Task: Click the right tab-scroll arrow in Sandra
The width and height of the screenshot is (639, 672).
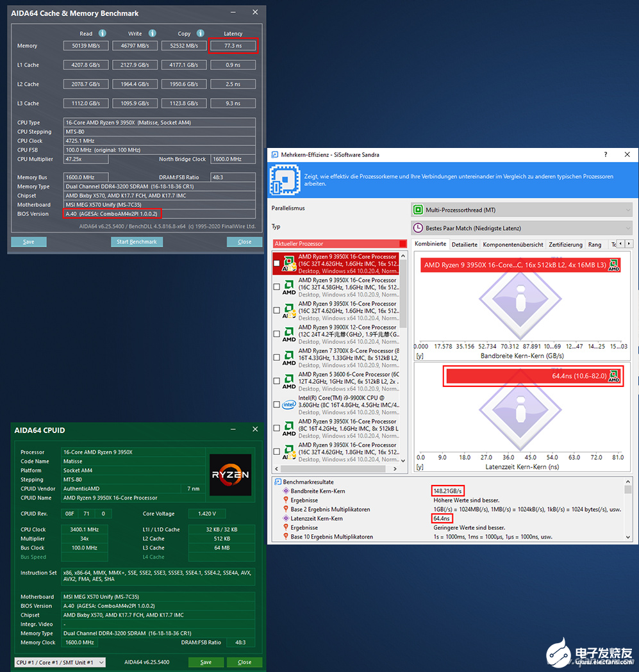Action: [x=629, y=243]
